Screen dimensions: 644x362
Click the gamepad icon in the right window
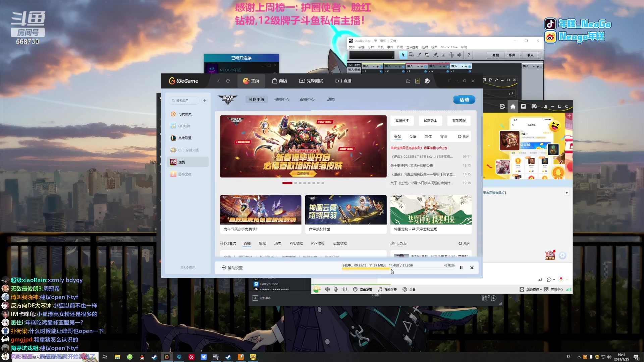tap(534, 106)
